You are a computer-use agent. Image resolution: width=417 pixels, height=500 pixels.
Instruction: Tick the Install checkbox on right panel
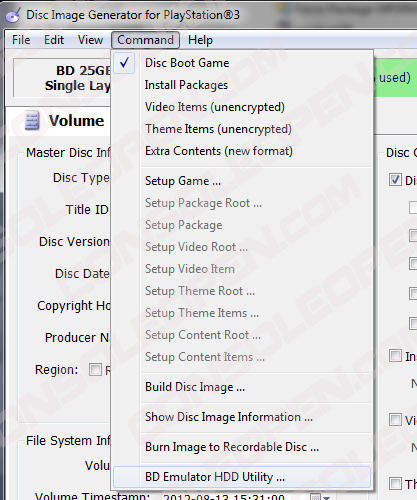pos(395,356)
